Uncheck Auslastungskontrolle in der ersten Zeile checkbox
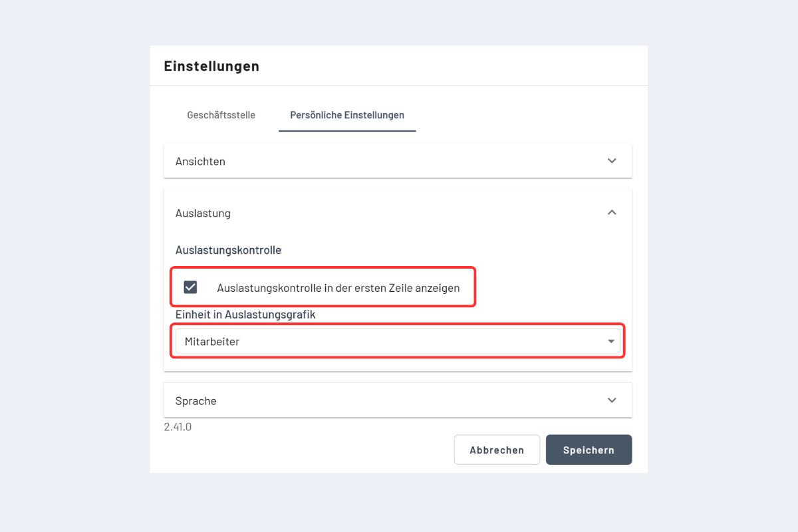This screenshot has height=532, width=798. (190, 287)
